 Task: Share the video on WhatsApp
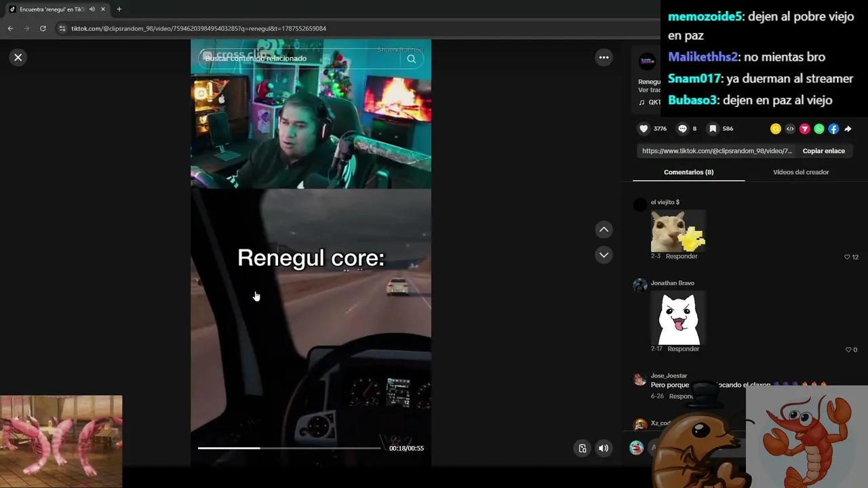click(x=819, y=129)
